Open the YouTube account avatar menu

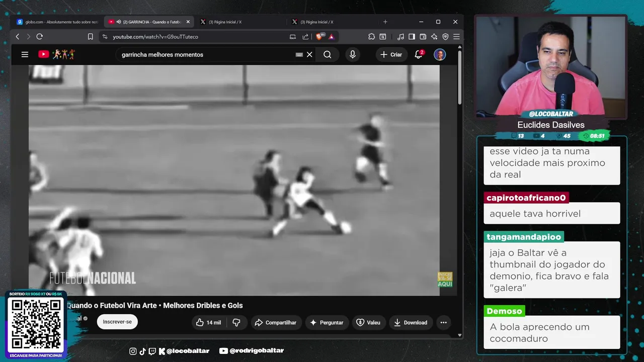pos(440,54)
